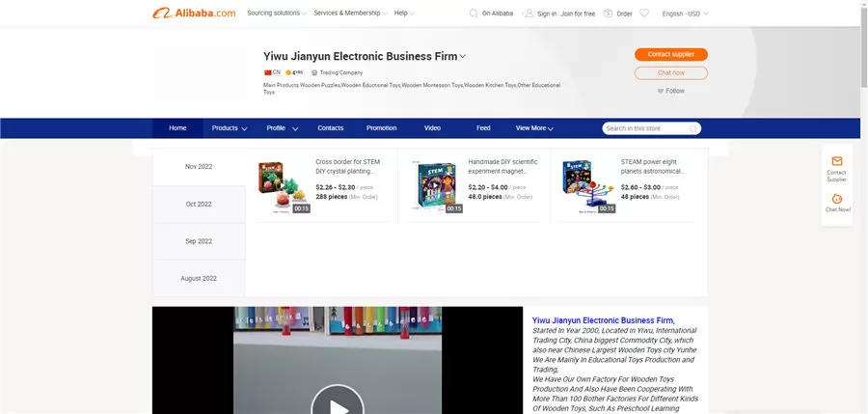Click the Join for free link

578,14
